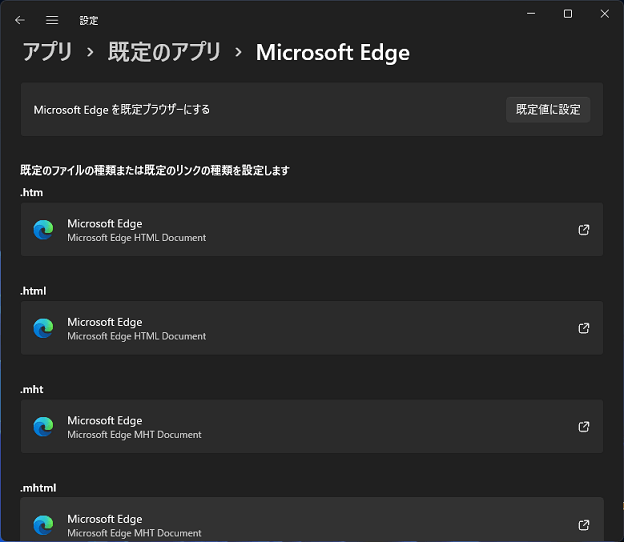Click Edge icon in .htm row
624x542 pixels.
(43, 230)
